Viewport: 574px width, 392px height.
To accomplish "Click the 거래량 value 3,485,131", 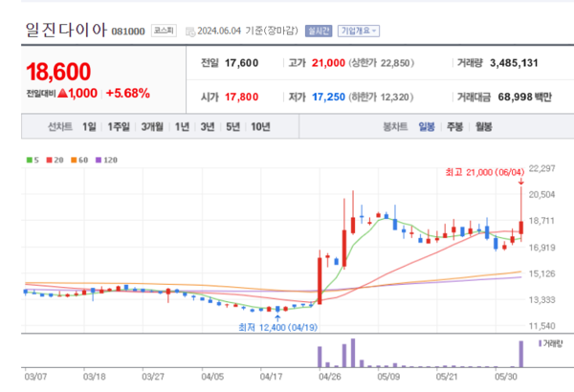I will point(514,63).
